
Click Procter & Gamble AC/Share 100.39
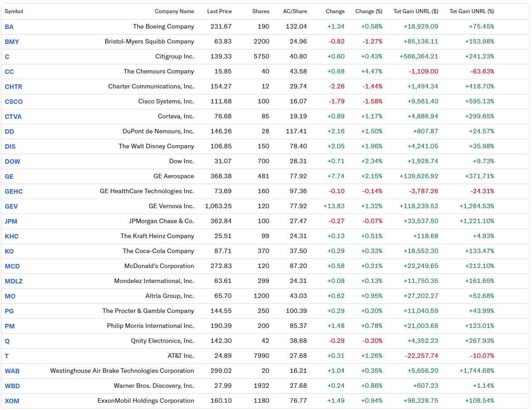click(296, 311)
